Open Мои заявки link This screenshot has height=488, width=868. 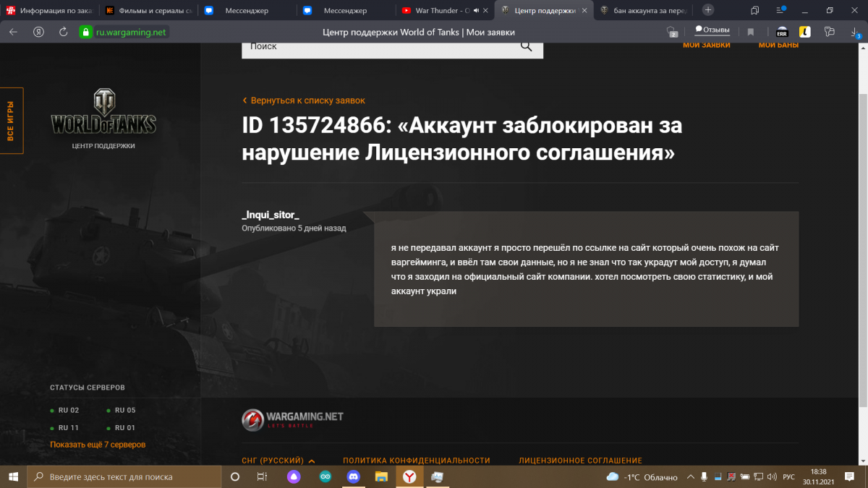(x=707, y=45)
